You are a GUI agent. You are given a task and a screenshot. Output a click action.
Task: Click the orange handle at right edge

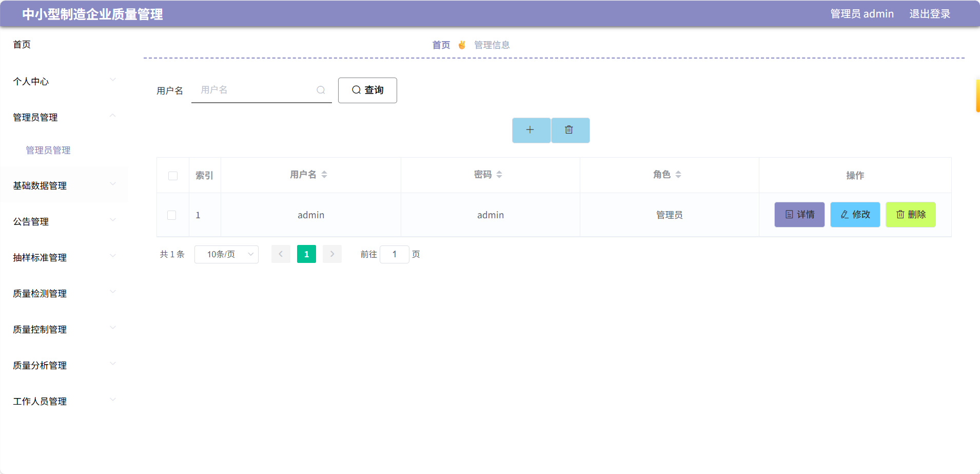978,96
